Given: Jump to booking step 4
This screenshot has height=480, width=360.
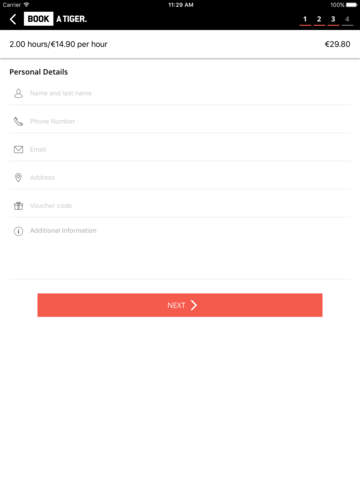Looking at the screenshot, I should (347, 19).
